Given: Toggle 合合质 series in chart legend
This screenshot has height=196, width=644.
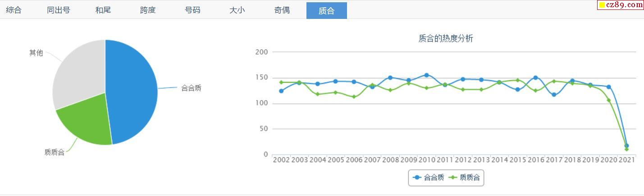Looking at the screenshot, I should [x=429, y=178].
